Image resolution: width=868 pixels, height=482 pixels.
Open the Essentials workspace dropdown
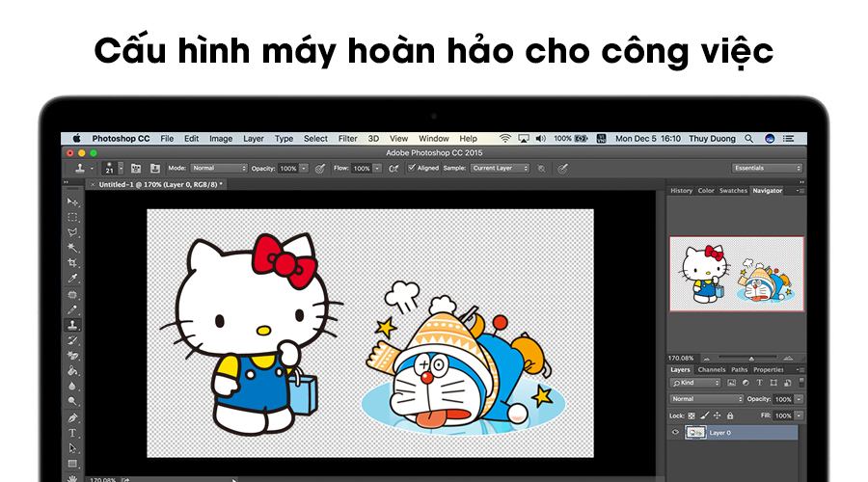(x=768, y=169)
